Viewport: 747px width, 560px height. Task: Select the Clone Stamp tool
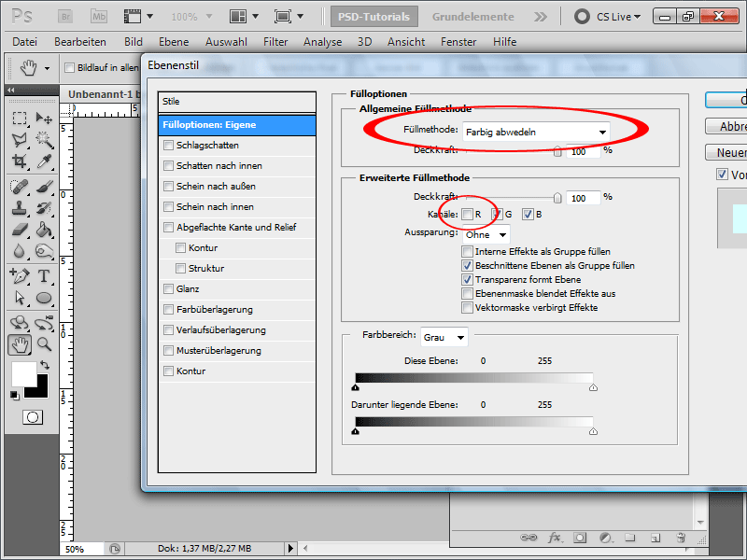click(x=20, y=208)
